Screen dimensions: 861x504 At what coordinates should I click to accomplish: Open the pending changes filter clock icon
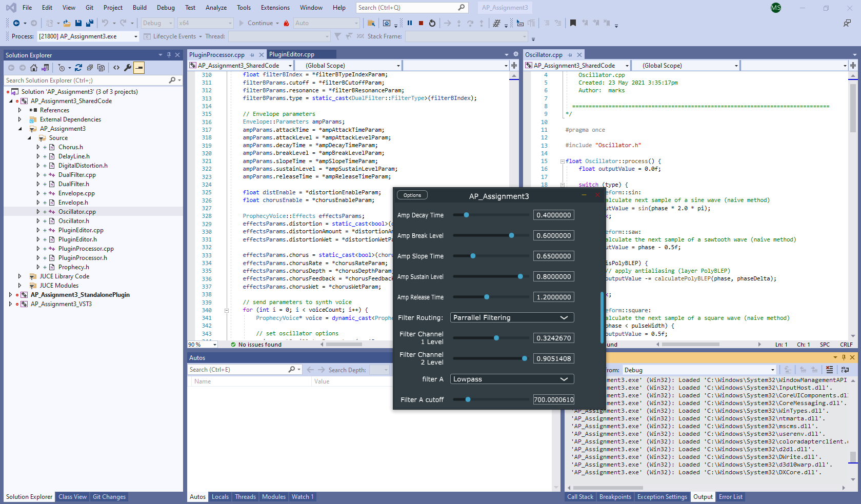[62, 68]
